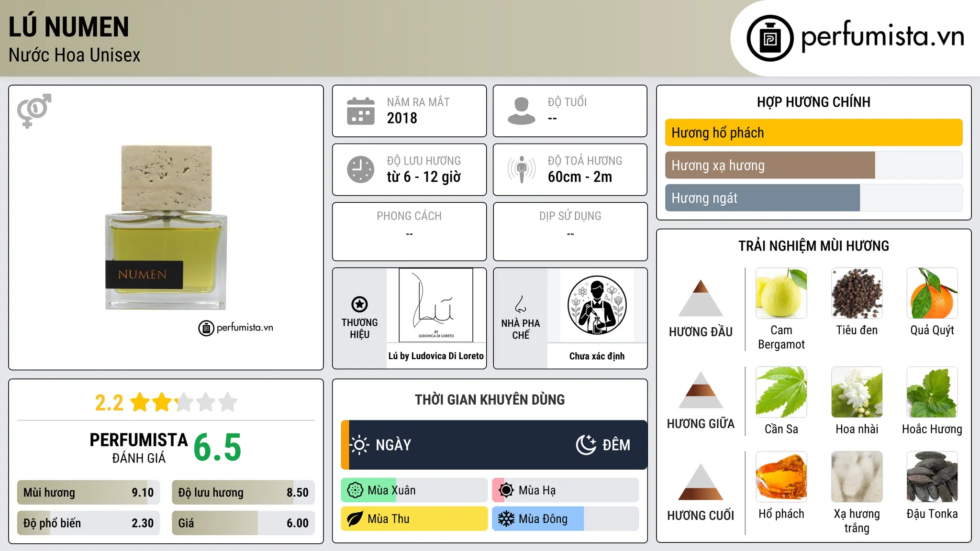
Task: Open the Cam Bergamot note image
Action: (781, 293)
